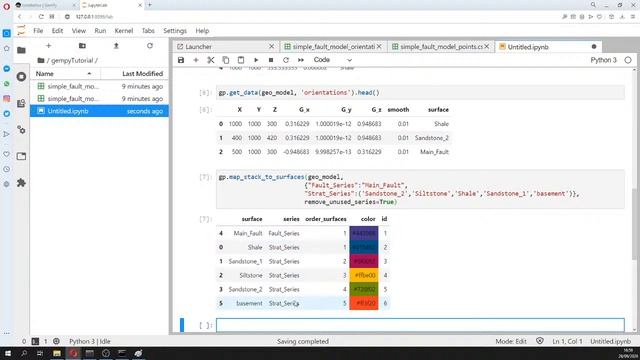The image size is (640, 360).
Task: Run the selected cell
Action: pos(256,60)
